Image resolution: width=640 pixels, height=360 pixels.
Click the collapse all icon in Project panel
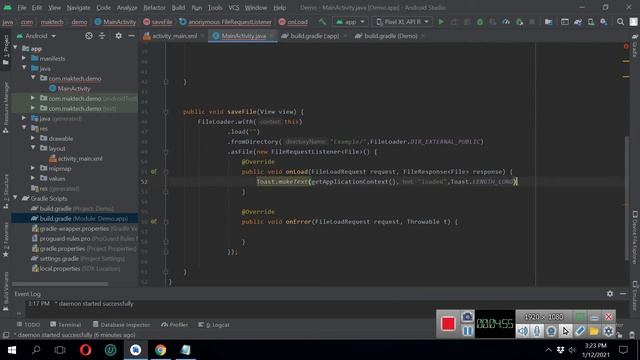pos(102,36)
